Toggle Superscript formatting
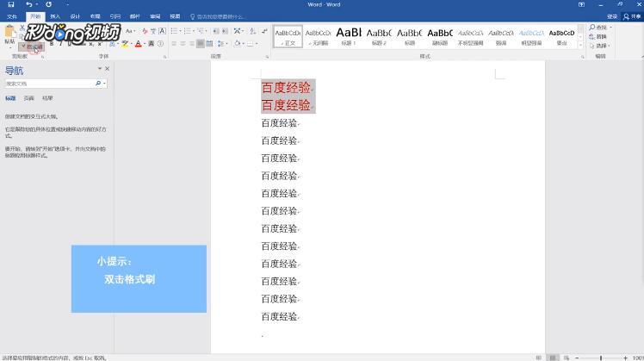The height and width of the screenshot is (361, 644). (x=100, y=44)
